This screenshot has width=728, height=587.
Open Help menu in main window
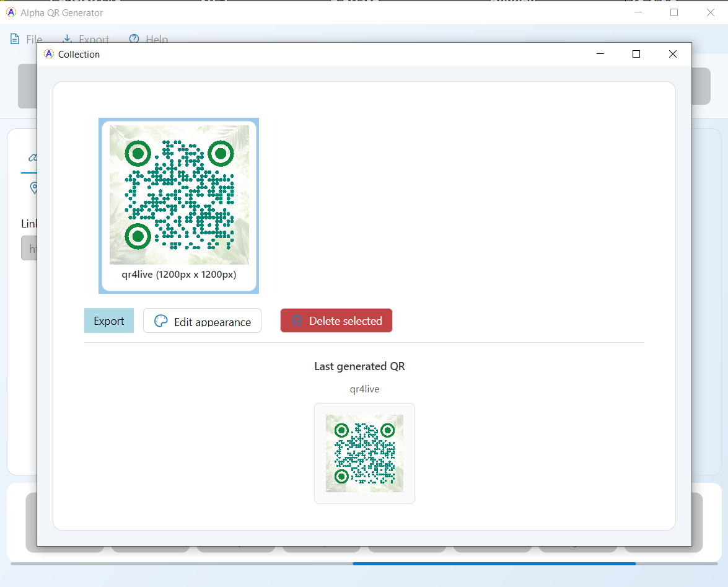click(149, 39)
